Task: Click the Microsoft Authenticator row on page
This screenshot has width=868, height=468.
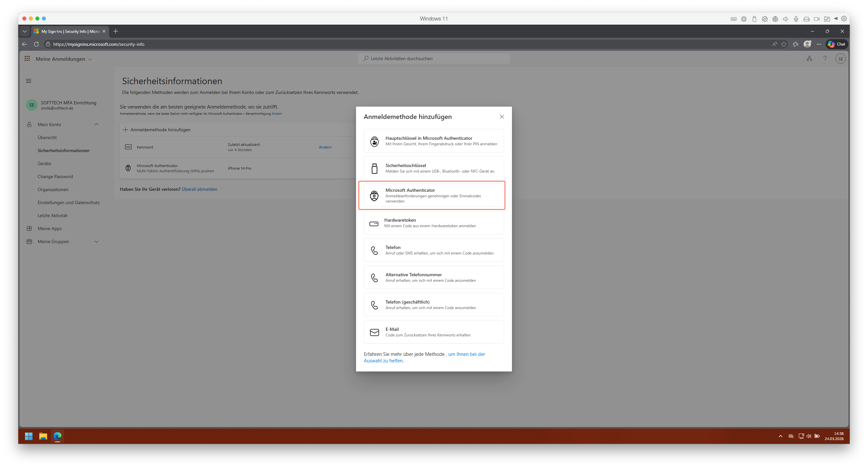Action: pyautogui.click(x=238, y=168)
